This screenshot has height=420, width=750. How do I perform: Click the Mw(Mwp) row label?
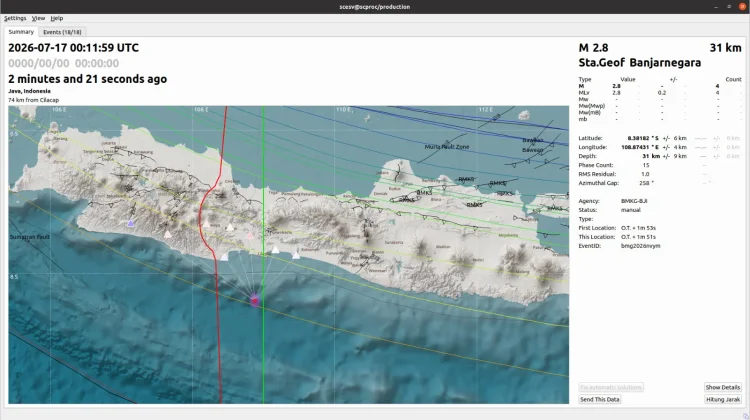click(x=592, y=106)
